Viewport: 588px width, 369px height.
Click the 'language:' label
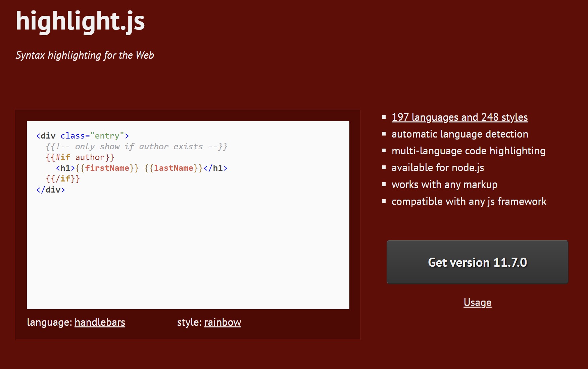50,322
